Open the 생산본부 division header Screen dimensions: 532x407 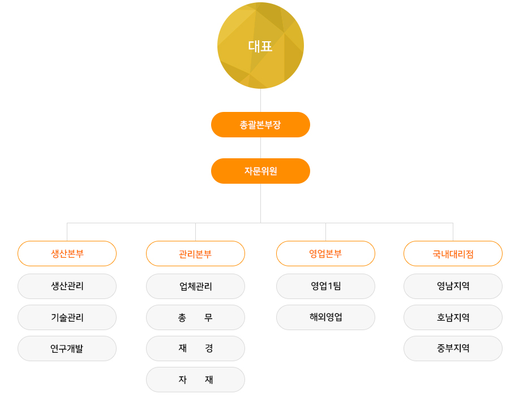point(67,254)
